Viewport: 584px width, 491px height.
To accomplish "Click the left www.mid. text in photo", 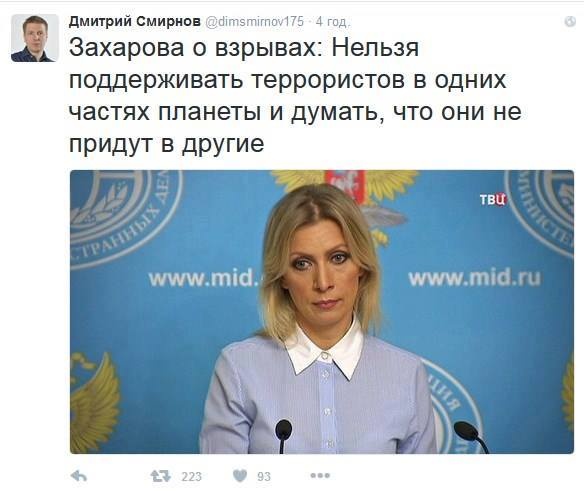I will [204, 279].
